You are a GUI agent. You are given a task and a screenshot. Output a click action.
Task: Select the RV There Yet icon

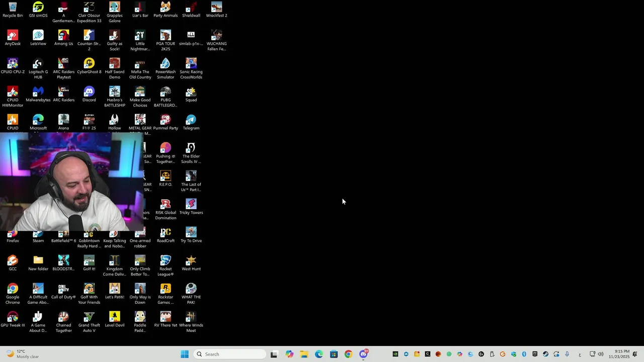coord(166,319)
